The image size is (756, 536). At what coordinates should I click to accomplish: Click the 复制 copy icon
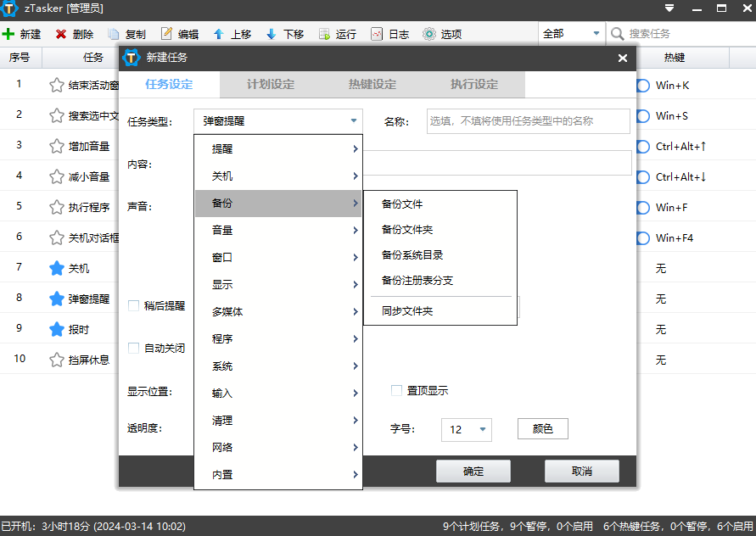114,34
